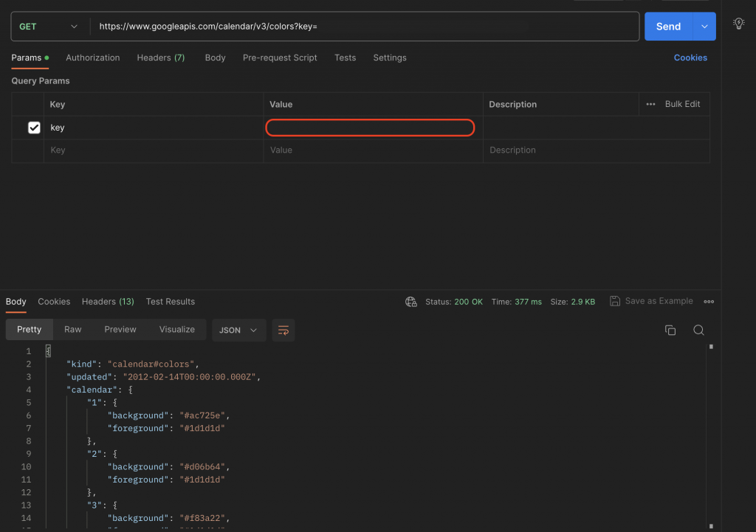Copy the response body with copy icon

670,330
